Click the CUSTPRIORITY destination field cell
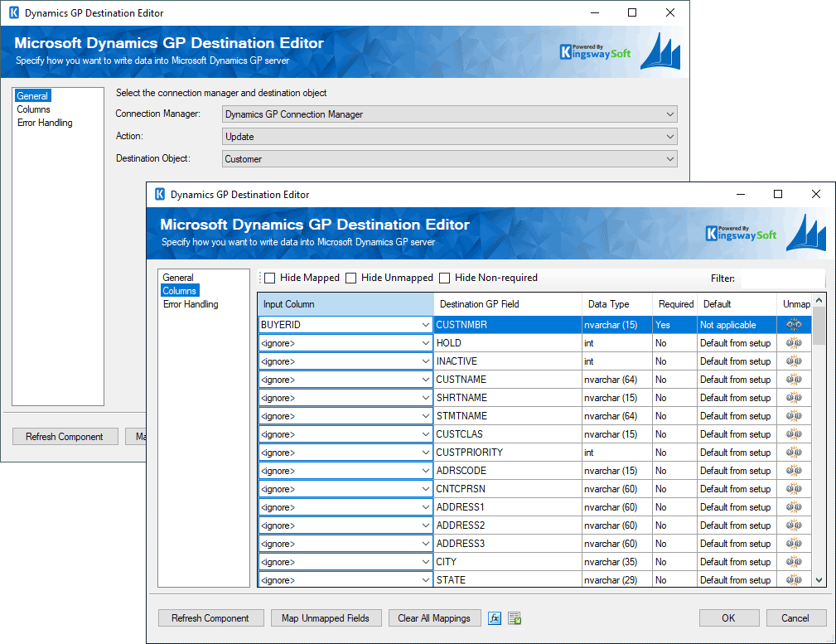Image resolution: width=836 pixels, height=644 pixels. tap(508, 453)
